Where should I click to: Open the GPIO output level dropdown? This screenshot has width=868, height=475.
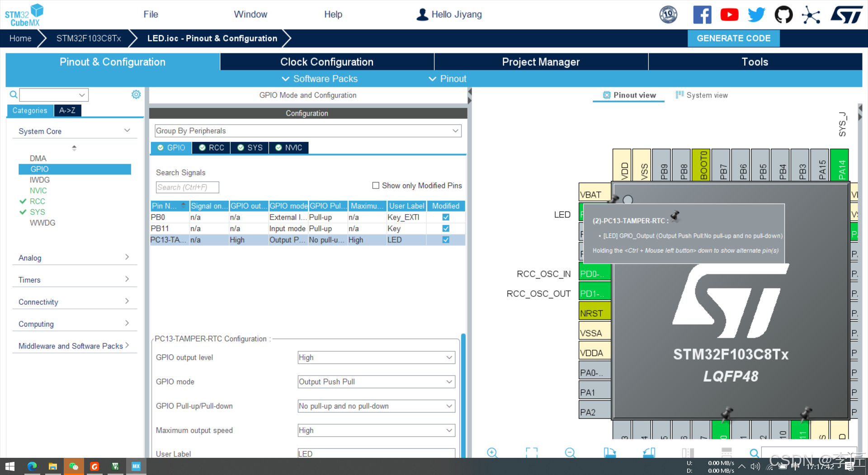tap(376, 357)
